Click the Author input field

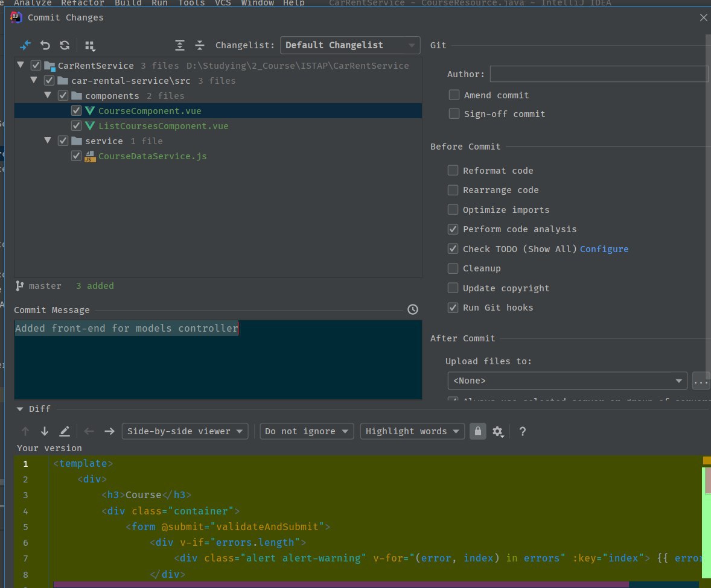pos(598,74)
